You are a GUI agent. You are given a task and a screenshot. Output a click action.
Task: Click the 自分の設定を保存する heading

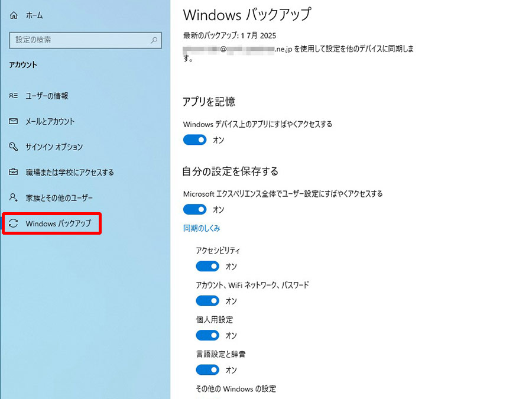coord(231,171)
